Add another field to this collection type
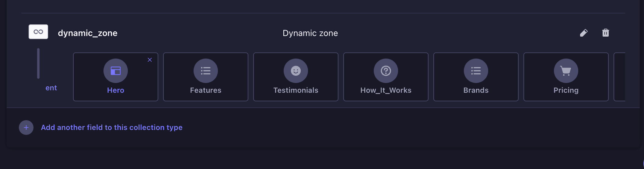Screen dimensions: 644x169 [111, 128]
